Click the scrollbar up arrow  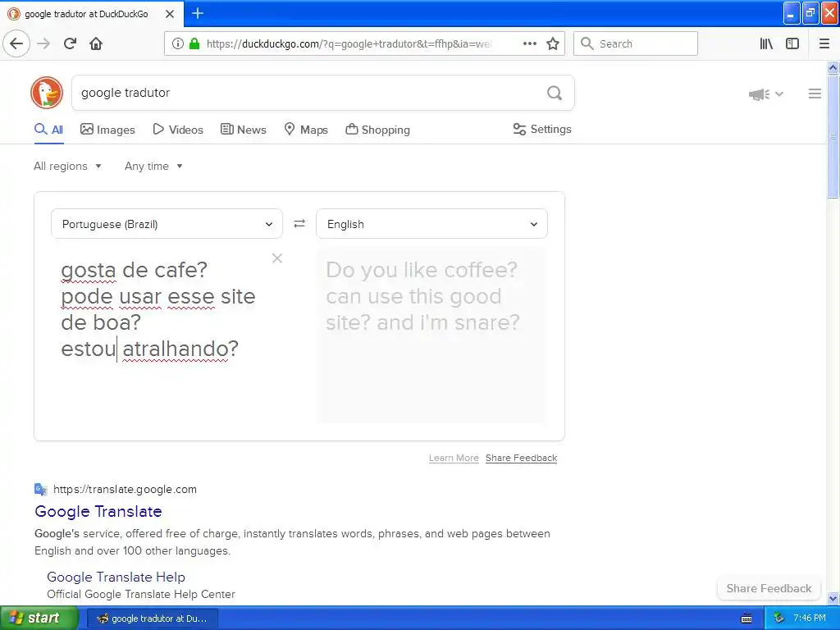pos(833,67)
